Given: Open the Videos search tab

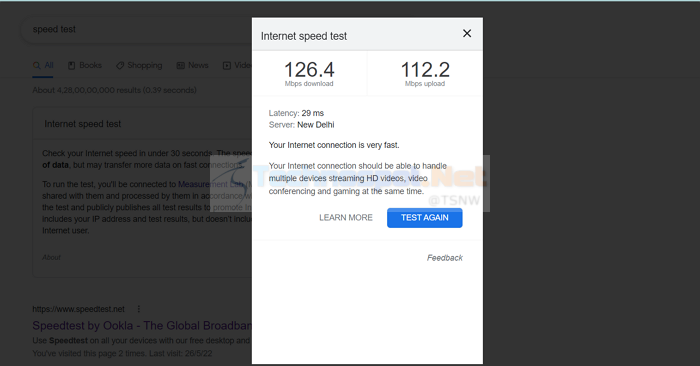Looking at the screenshot, I should (237, 66).
